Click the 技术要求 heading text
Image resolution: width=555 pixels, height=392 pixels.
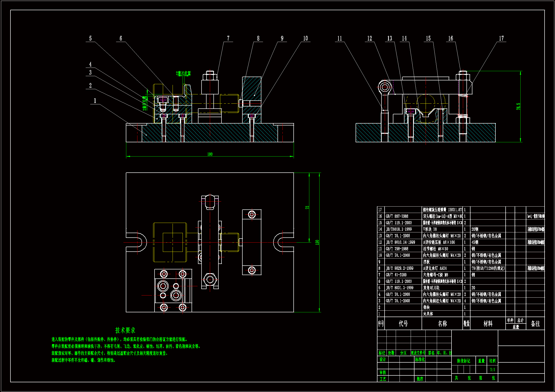point(125,330)
